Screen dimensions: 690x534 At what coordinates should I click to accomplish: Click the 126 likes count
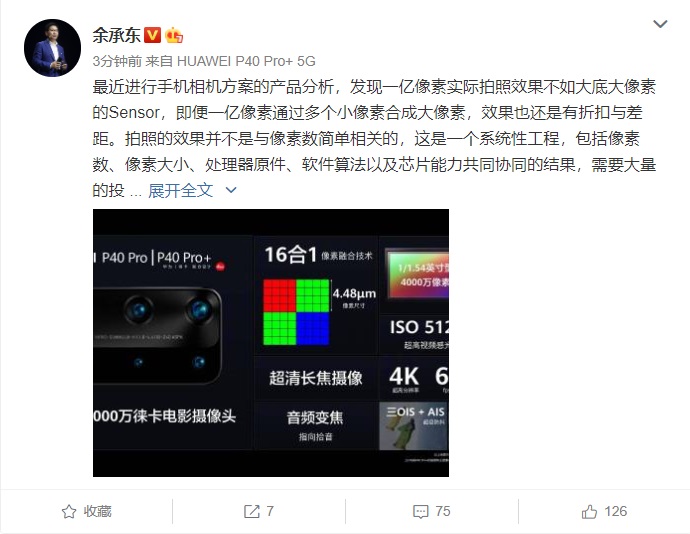click(x=615, y=511)
